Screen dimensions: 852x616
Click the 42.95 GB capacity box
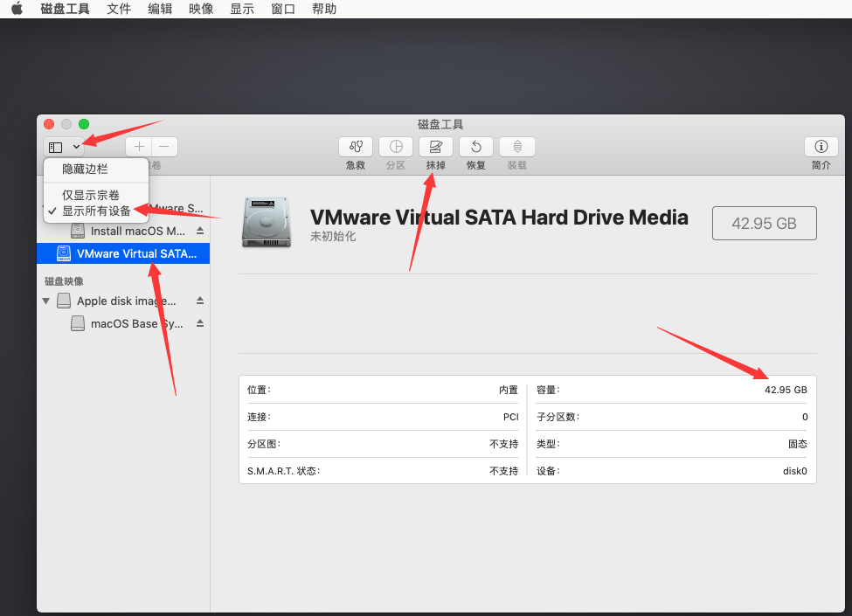point(764,224)
